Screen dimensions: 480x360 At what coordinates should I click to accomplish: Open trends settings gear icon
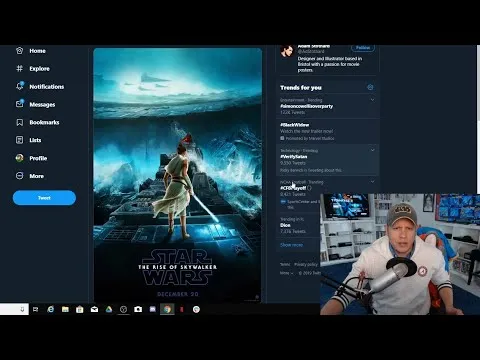pyautogui.click(x=370, y=87)
